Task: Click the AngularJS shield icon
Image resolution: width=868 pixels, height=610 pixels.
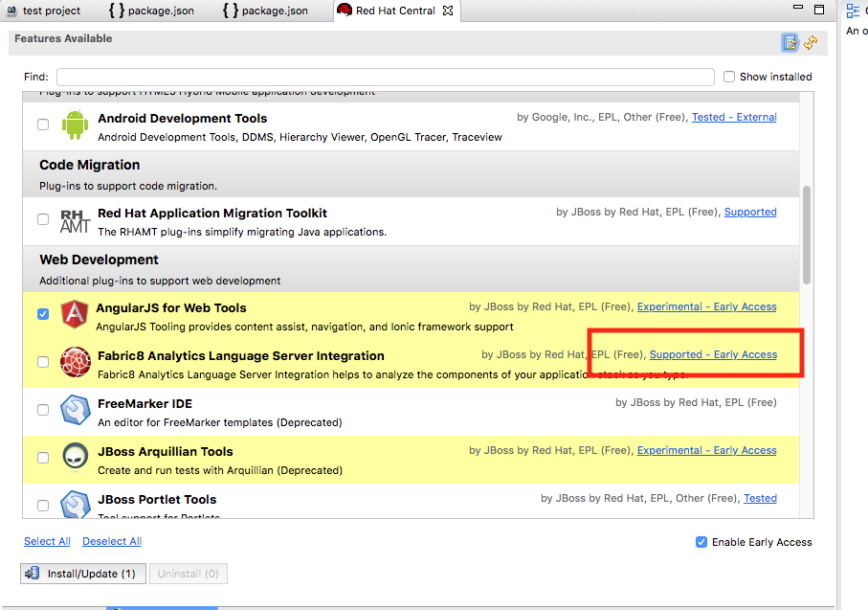Action: pyautogui.click(x=75, y=315)
